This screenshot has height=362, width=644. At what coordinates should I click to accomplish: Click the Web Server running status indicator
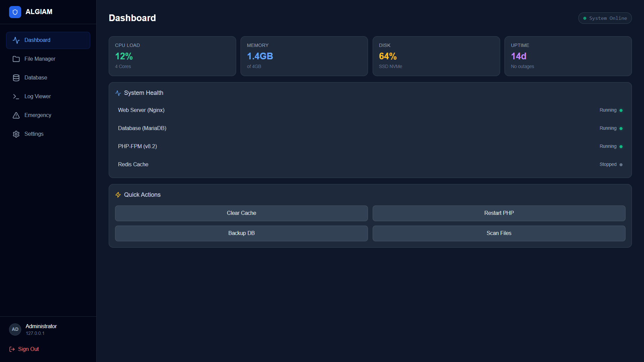[x=621, y=110]
